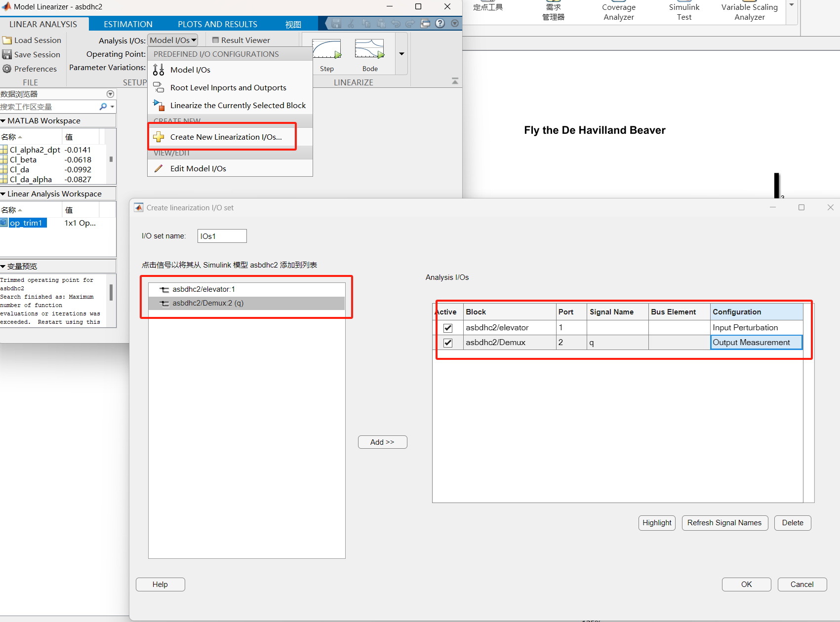The height and width of the screenshot is (622, 840).
Task: Click the Load Session folder icon
Action: click(7, 40)
